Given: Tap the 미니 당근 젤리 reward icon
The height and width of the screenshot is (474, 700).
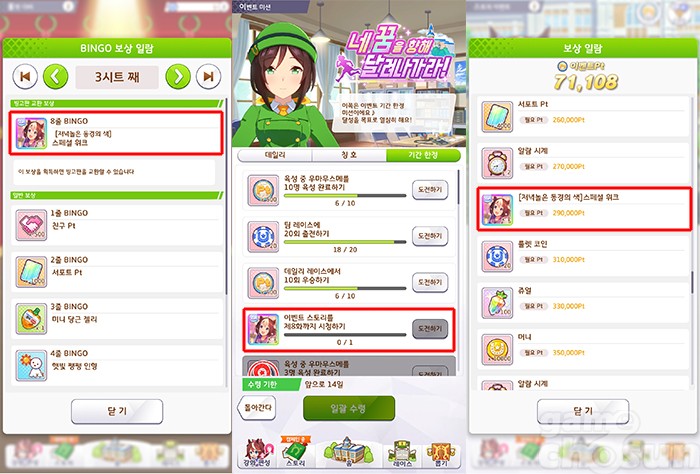Looking at the screenshot, I should (31, 319).
